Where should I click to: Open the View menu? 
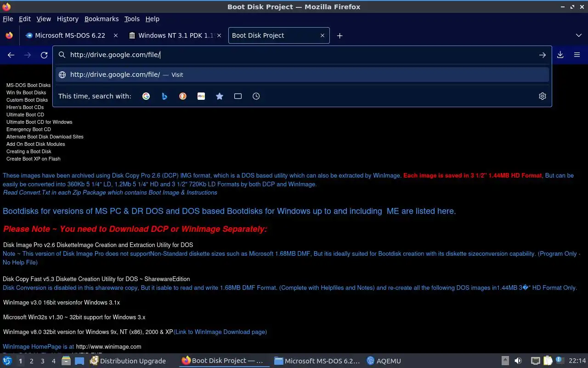(x=44, y=19)
